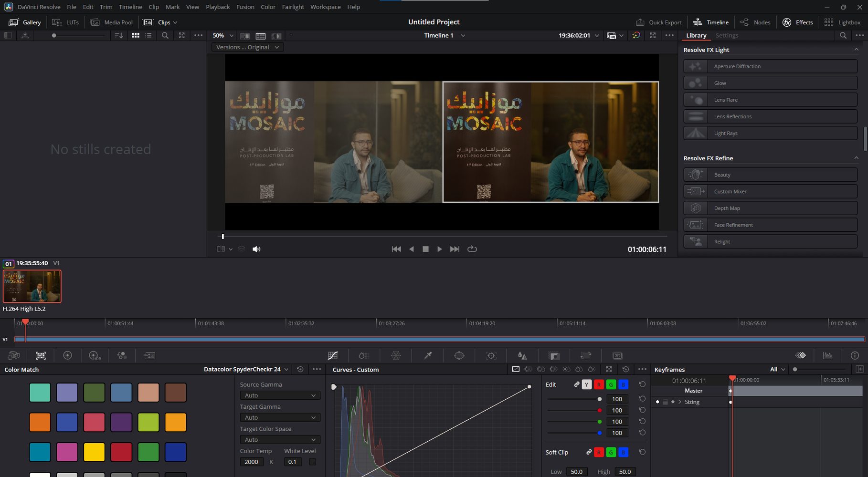The image size is (868, 477).
Task: Reset the Edit curve intensities
Action: point(642,384)
